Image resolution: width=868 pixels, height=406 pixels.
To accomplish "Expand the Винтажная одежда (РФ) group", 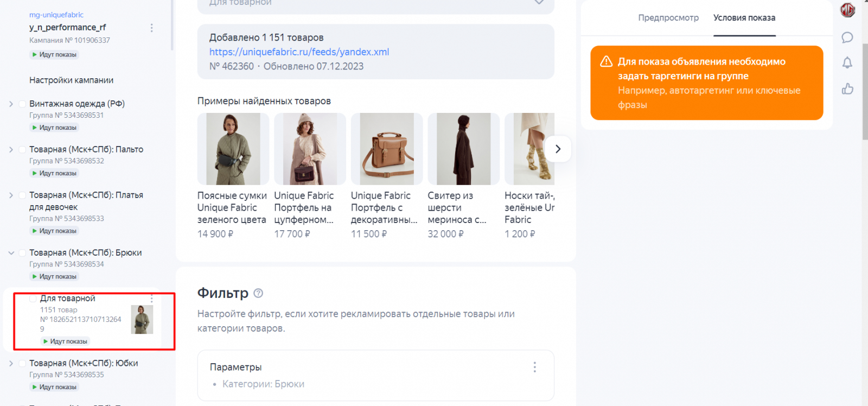I will click(11, 104).
